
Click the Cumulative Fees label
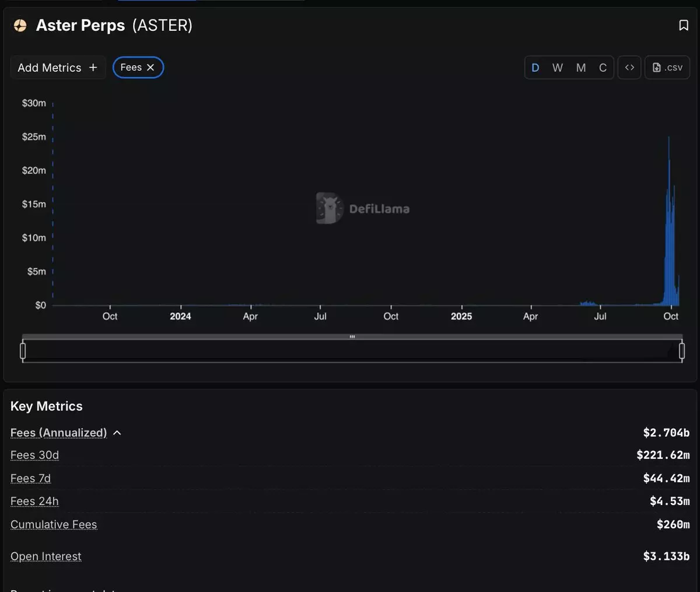(x=54, y=524)
